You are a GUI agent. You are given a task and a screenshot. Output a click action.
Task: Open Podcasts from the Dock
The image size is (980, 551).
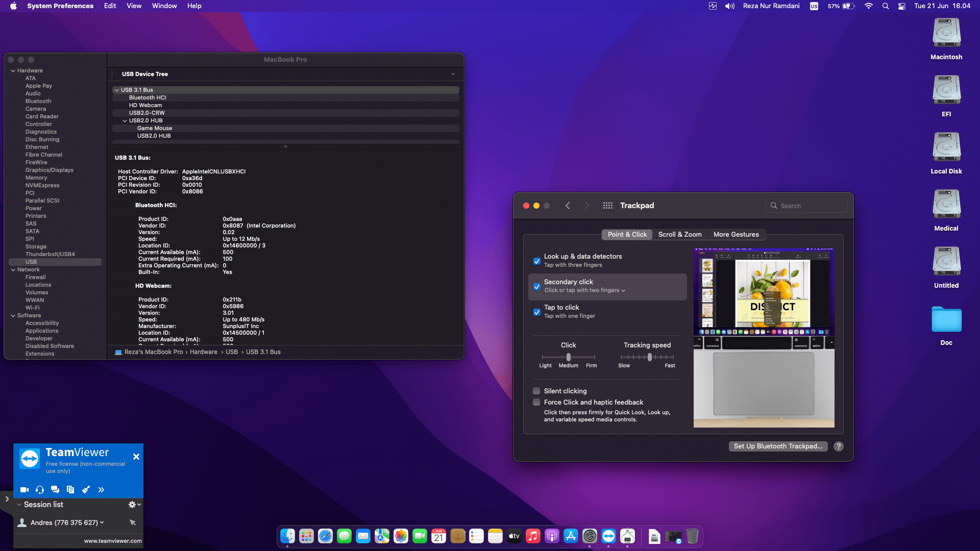coord(552,536)
